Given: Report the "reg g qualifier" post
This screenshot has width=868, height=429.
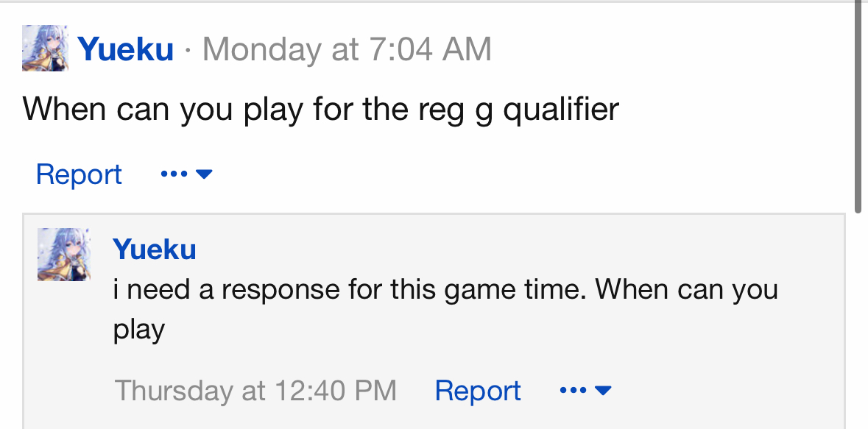Looking at the screenshot, I should point(79,174).
